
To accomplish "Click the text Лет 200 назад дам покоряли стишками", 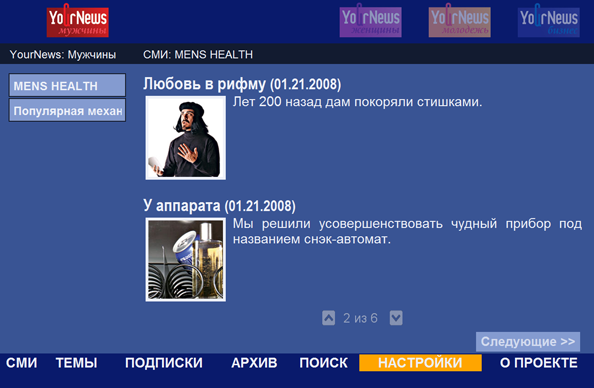I will coord(357,102).
